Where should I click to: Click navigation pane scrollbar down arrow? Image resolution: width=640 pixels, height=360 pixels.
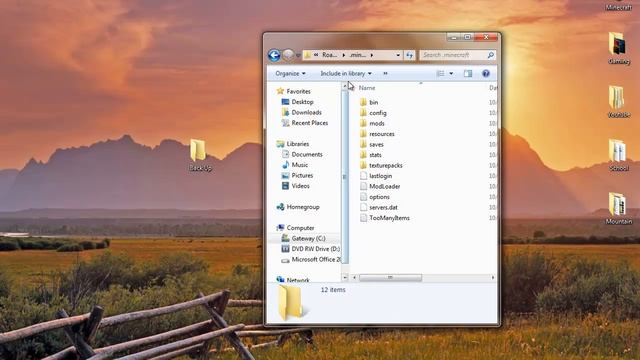345,278
